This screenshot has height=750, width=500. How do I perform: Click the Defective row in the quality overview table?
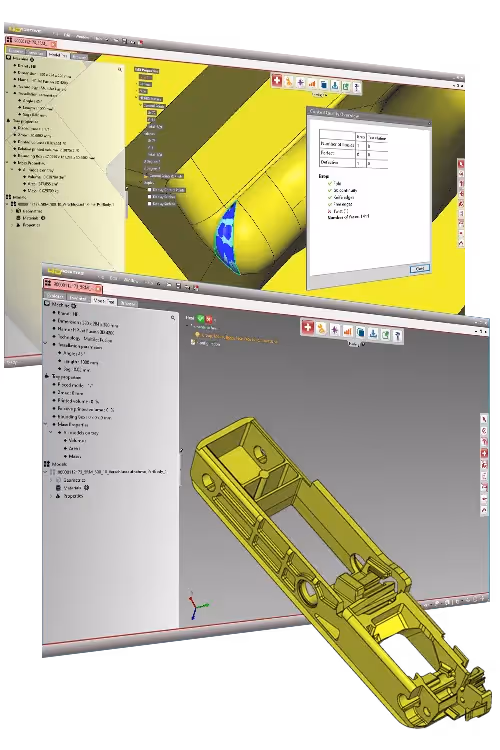pos(353,163)
